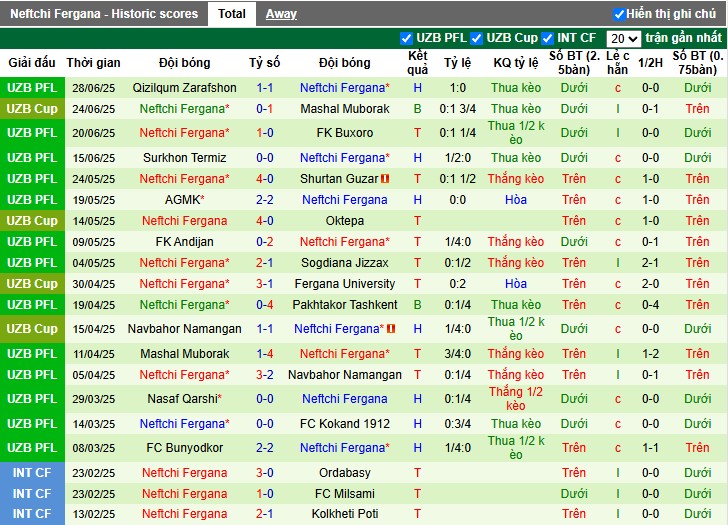Open FC Milsami team link

click(344, 494)
